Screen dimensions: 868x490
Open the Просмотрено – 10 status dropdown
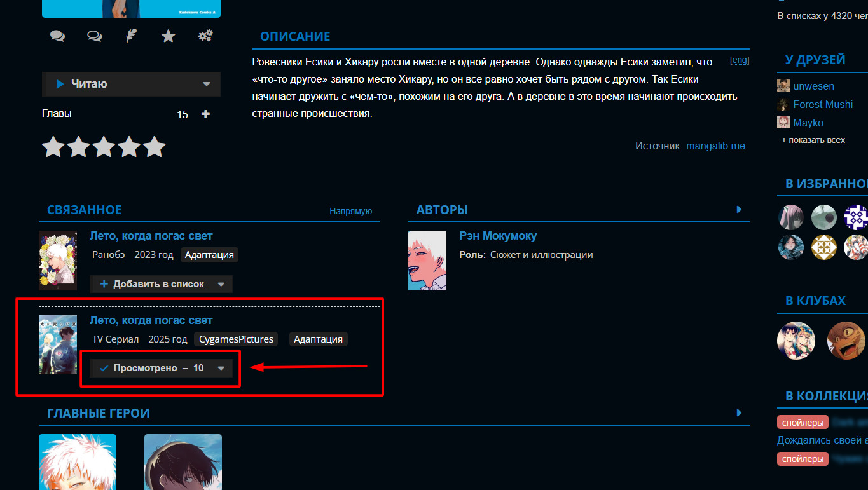(221, 368)
